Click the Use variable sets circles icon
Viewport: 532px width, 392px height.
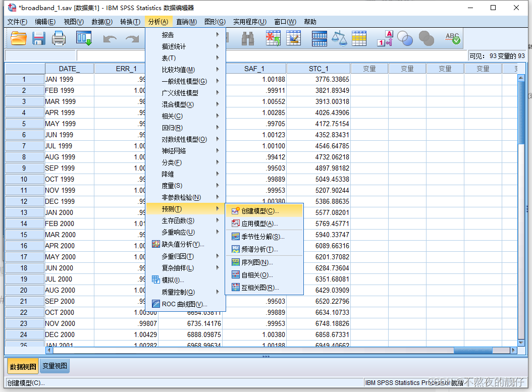(x=405, y=38)
